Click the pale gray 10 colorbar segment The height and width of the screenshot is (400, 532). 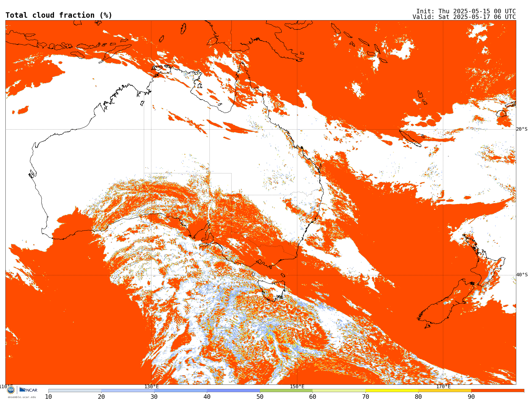[x=75, y=391]
